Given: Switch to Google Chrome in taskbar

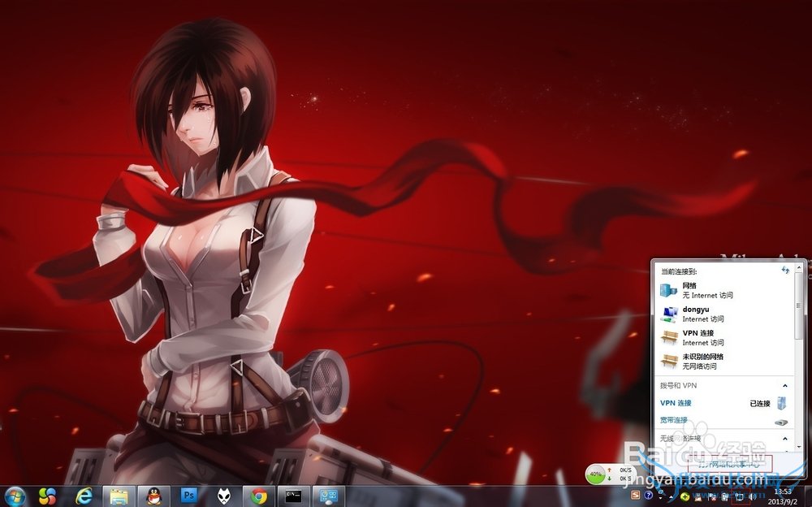Looking at the screenshot, I should pyautogui.click(x=258, y=496).
